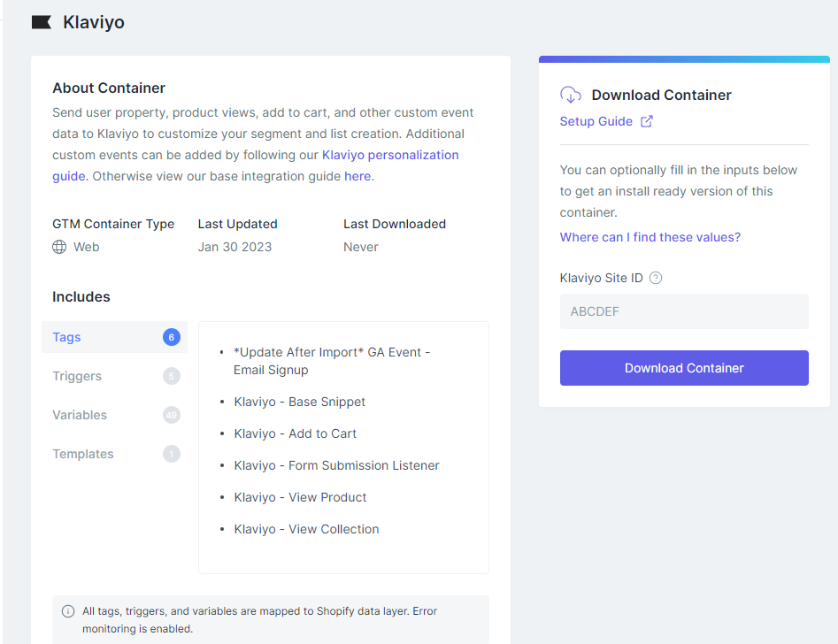Focus the Klaviyo Site ID input field
This screenshot has height=644, width=838.
pos(684,311)
